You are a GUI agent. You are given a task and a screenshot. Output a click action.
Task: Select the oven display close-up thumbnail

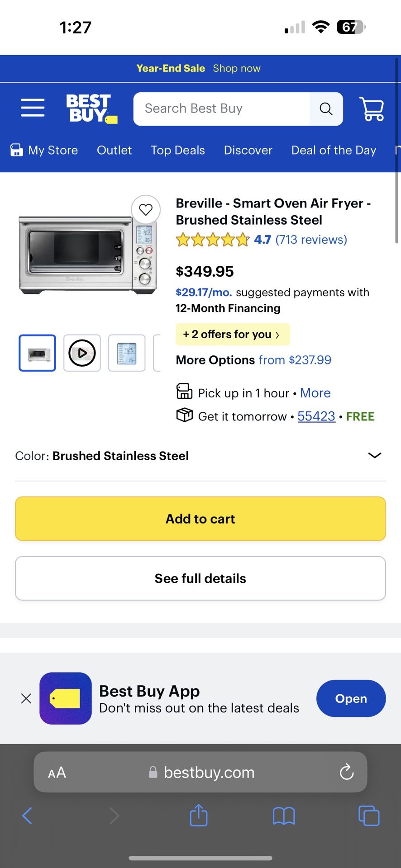coord(127,353)
